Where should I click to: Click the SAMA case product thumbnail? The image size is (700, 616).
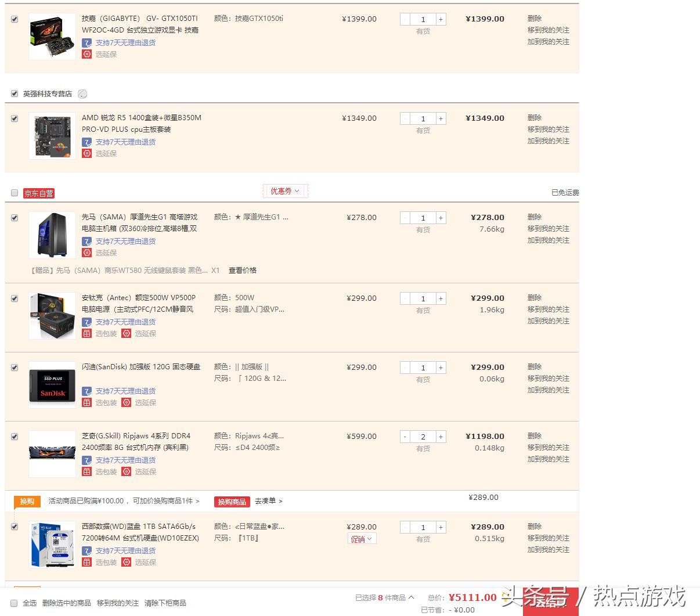52,235
